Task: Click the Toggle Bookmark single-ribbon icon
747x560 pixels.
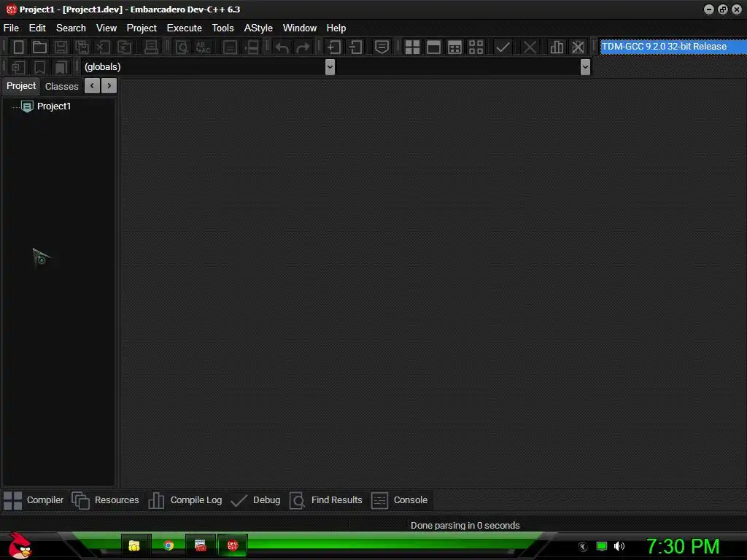Action: tap(39, 67)
